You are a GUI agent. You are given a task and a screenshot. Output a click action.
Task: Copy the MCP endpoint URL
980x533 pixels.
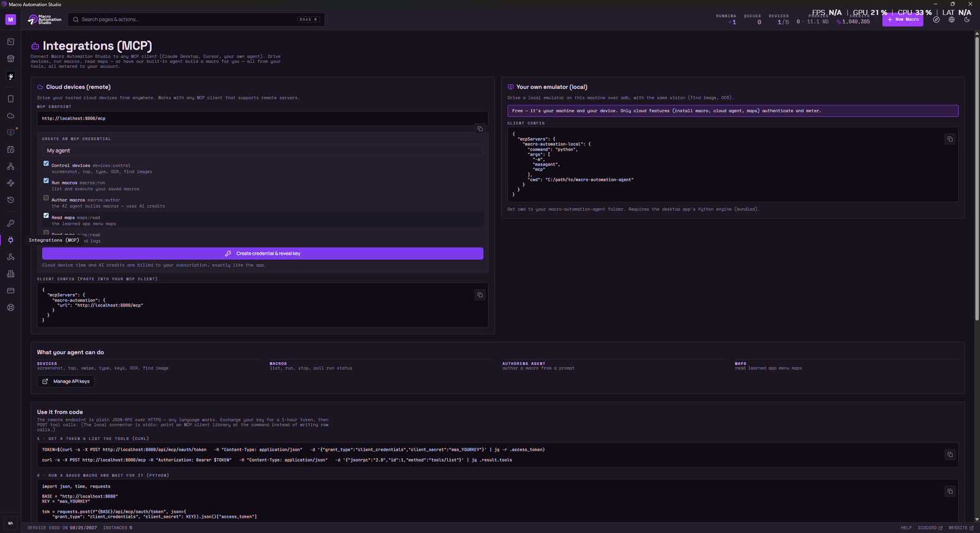click(x=480, y=129)
